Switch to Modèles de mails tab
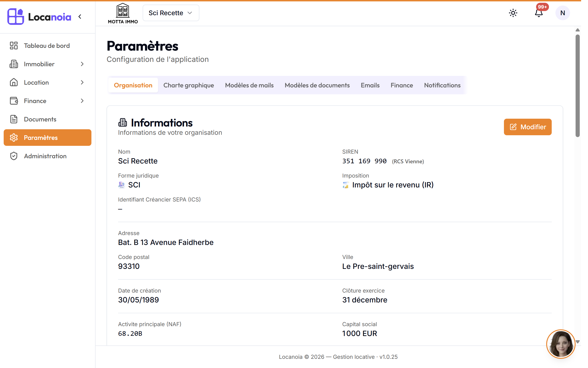Image resolution: width=588 pixels, height=368 pixels. coord(249,85)
